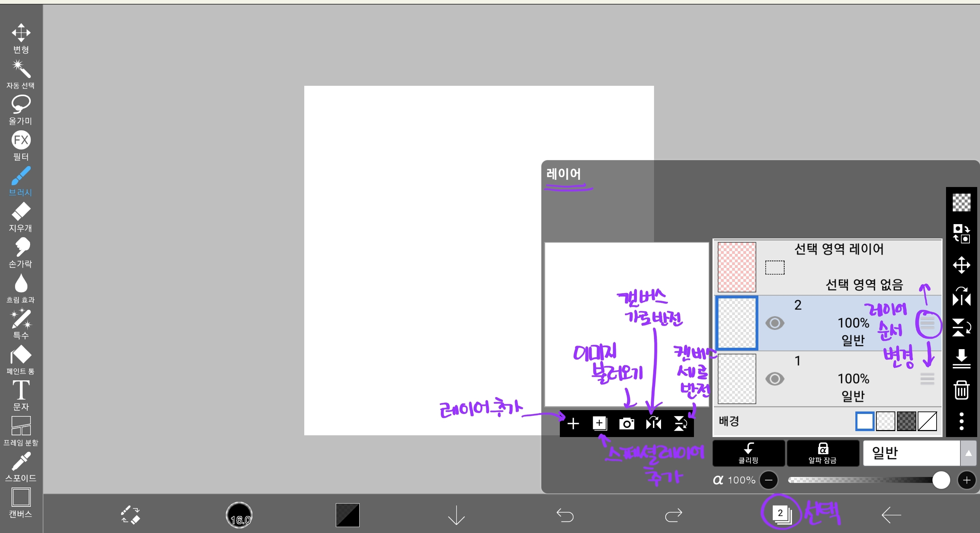Viewport: 980px width, 533px height.
Task: Select the Eyedropper (스포이드) tool
Action: (x=21, y=466)
